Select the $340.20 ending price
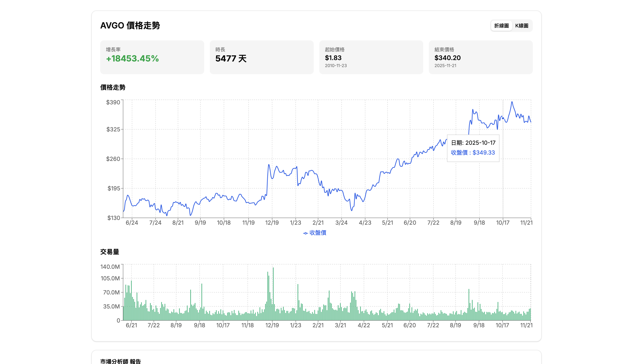The width and height of the screenshot is (633, 364). pyautogui.click(x=447, y=58)
